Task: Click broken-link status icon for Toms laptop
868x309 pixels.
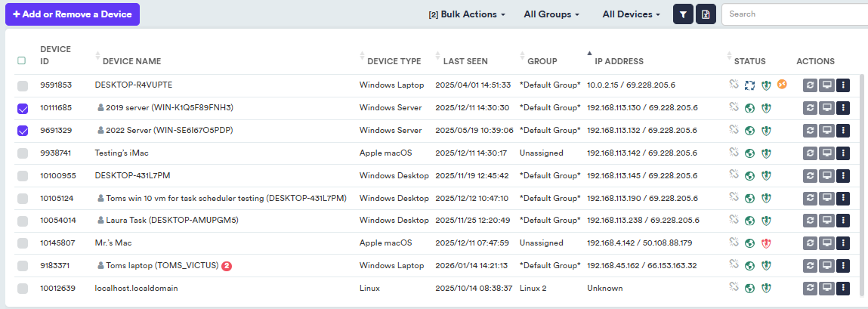Action: (x=733, y=266)
